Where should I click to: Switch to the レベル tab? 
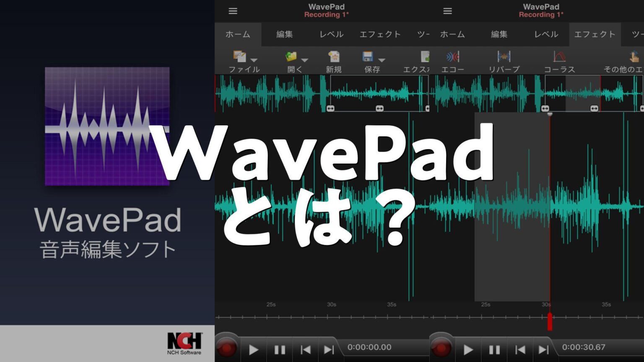click(331, 34)
